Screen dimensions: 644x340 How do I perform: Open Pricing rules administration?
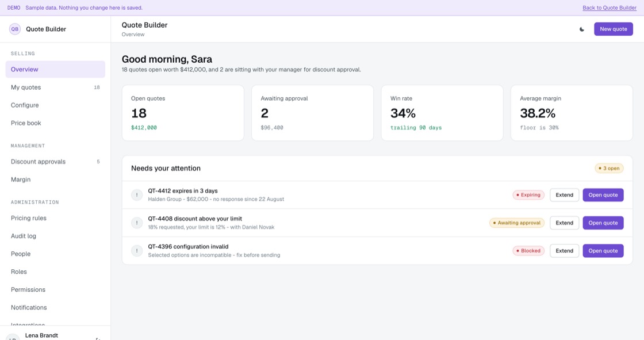[55, 218]
